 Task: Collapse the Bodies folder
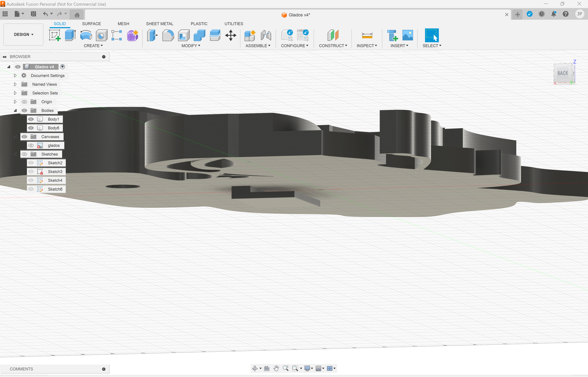tap(15, 111)
